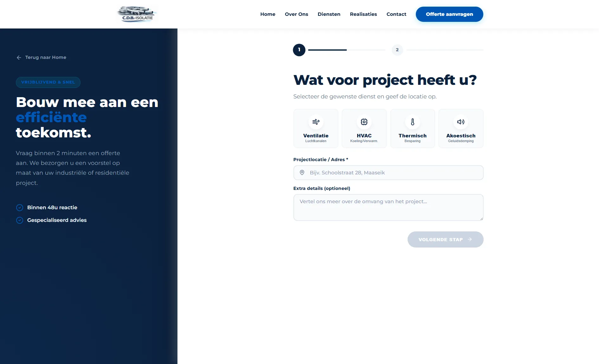Viewport: 599px width, 364px height.
Task: Click the Vrijblijvend & Snel badge
Action: (x=48, y=82)
